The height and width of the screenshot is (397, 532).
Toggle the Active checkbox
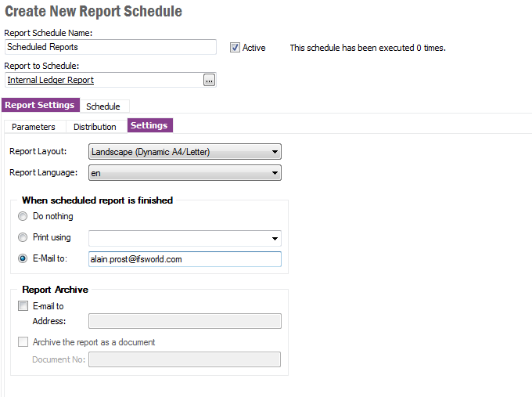[x=235, y=48]
